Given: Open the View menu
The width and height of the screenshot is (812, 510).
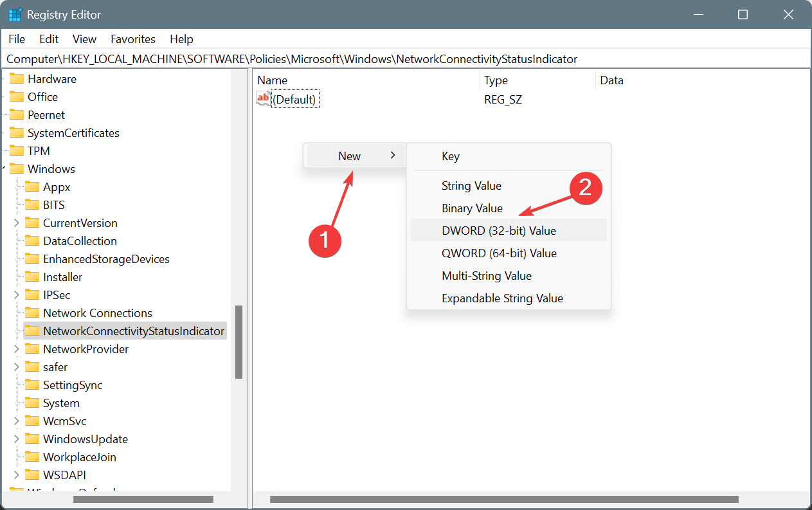Looking at the screenshot, I should 84,39.
